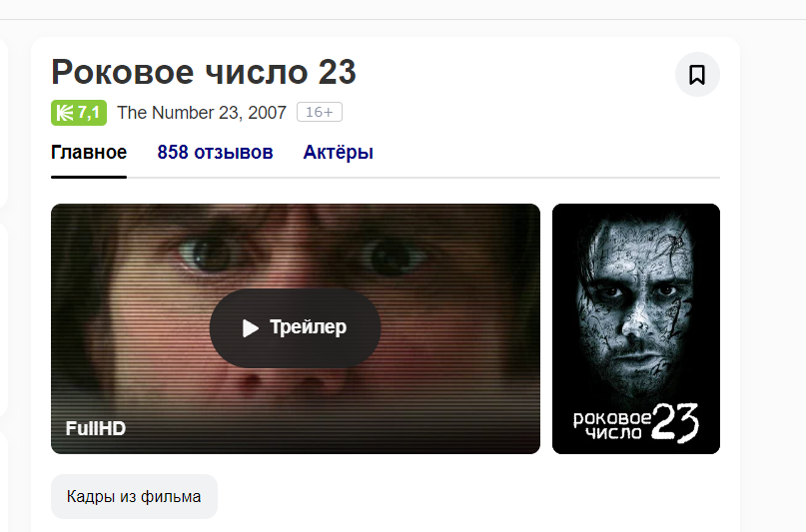Click the word Трейлер in dark pill
This screenshot has width=806, height=532.
pos(308,327)
